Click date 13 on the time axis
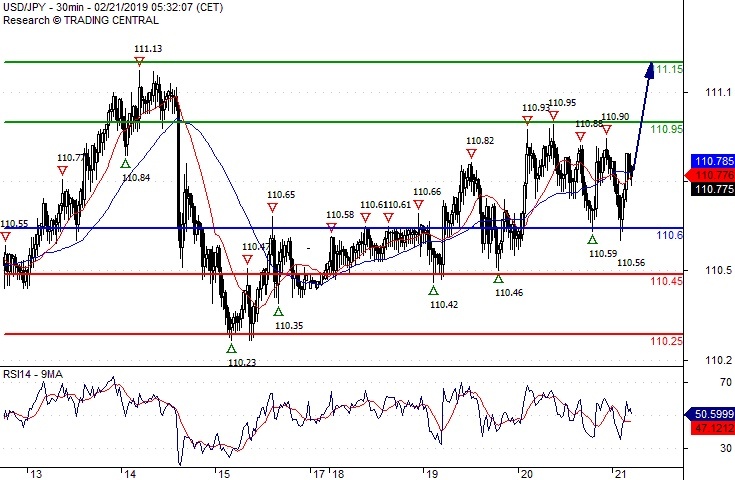The width and height of the screenshot is (735, 480). click(36, 474)
